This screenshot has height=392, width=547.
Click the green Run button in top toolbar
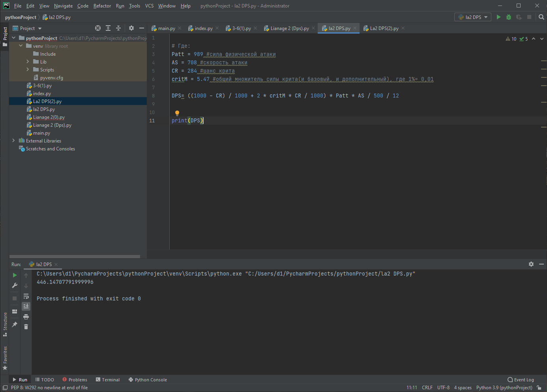498,17
